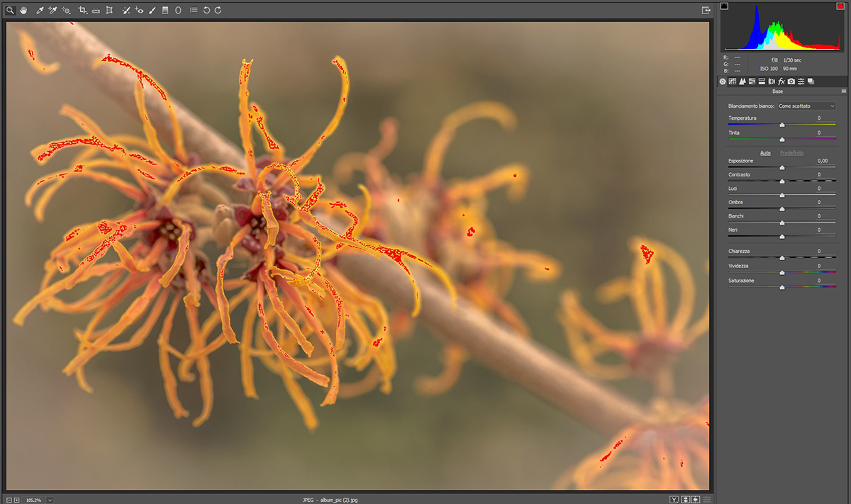This screenshot has height=504, width=851.
Task: Switch to the Tone Curve panel tab
Action: point(733,82)
